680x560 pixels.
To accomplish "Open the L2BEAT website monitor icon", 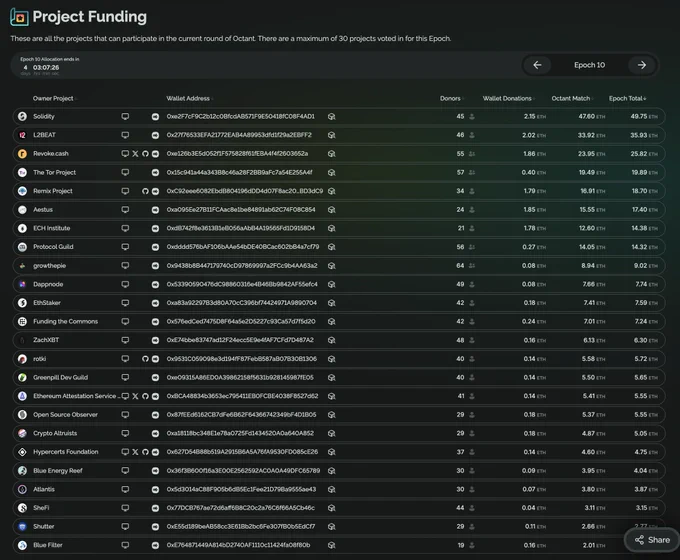I will point(125,135).
